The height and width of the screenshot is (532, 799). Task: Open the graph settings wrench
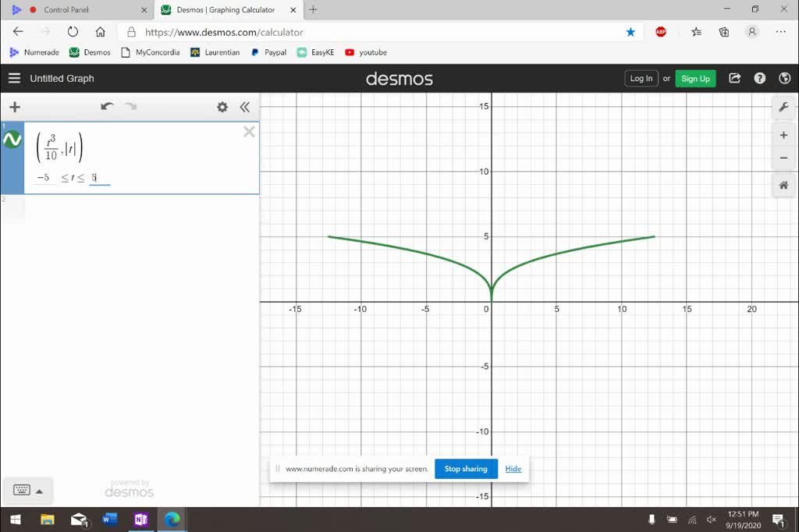point(783,107)
